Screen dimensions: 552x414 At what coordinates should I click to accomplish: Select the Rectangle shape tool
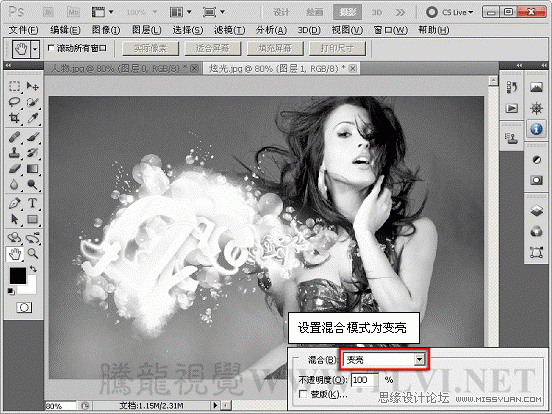click(x=32, y=219)
